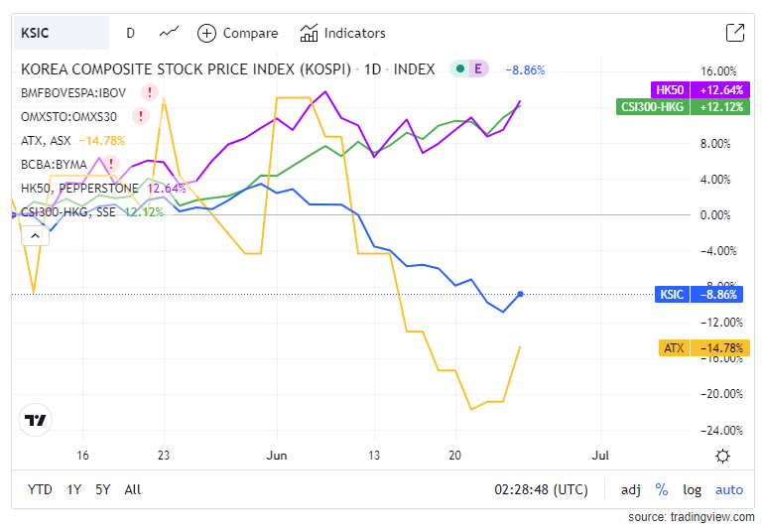Open chart settings gear icon
762x532 pixels.
coord(722,457)
